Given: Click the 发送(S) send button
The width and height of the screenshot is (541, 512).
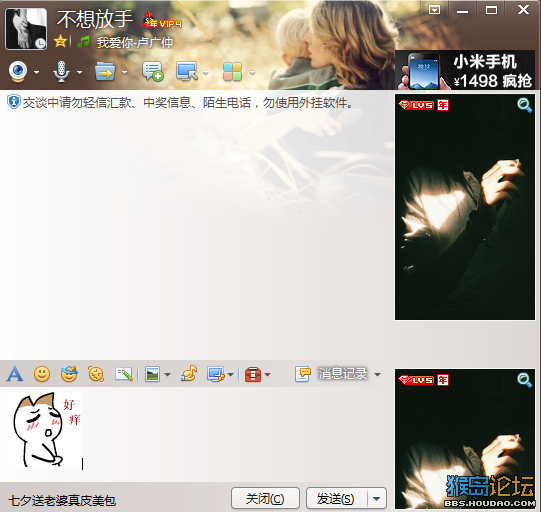Looking at the screenshot, I should click(x=336, y=499).
